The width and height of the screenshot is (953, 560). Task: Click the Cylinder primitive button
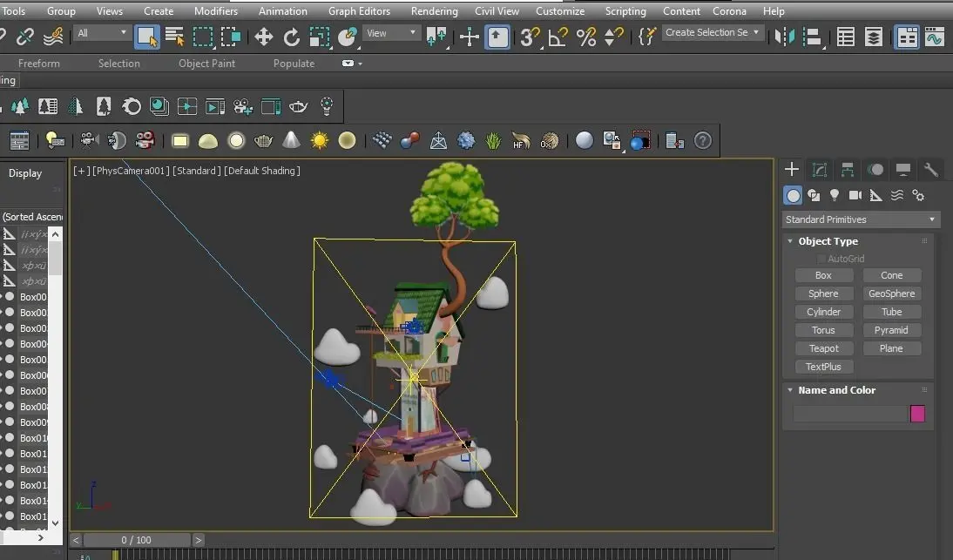(823, 312)
